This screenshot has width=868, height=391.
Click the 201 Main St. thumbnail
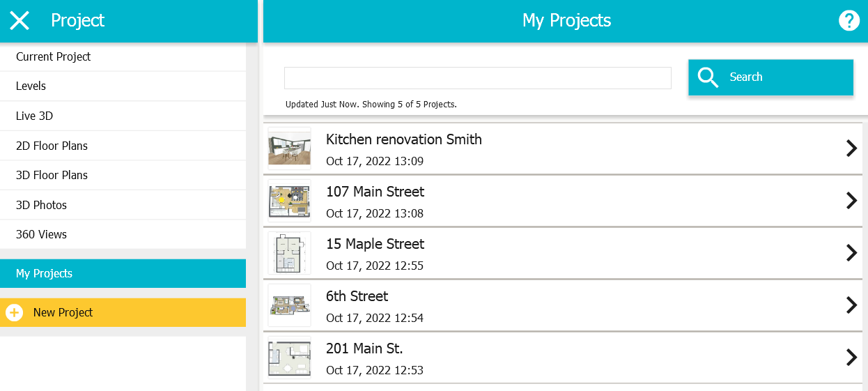[289, 358]
